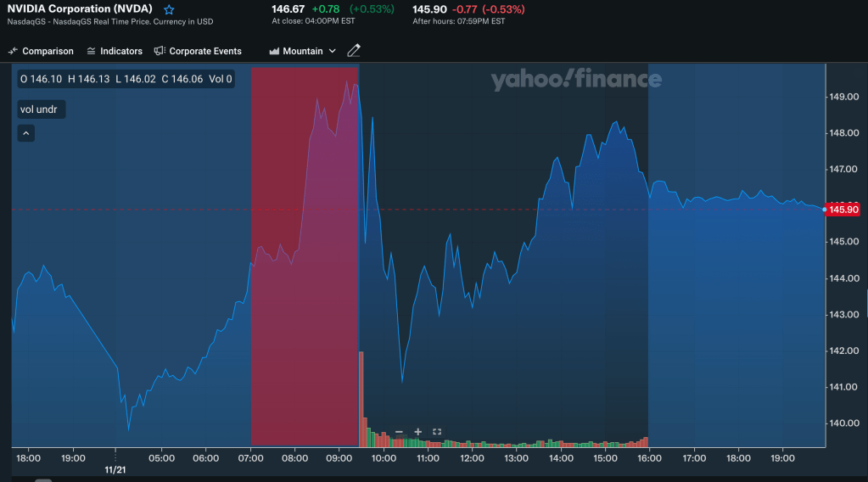868x482 pixels.
Task: Open the Indicators menu
Action: [x=121, y=51]
